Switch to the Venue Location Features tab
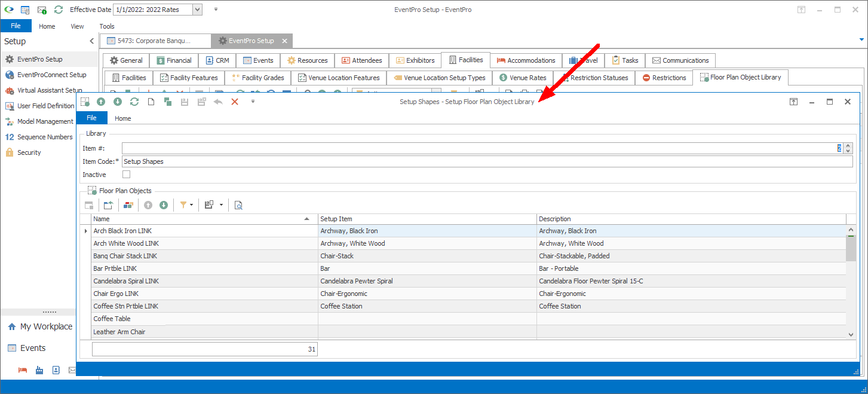This screenshot has width=868, height=394. point(339,78)
